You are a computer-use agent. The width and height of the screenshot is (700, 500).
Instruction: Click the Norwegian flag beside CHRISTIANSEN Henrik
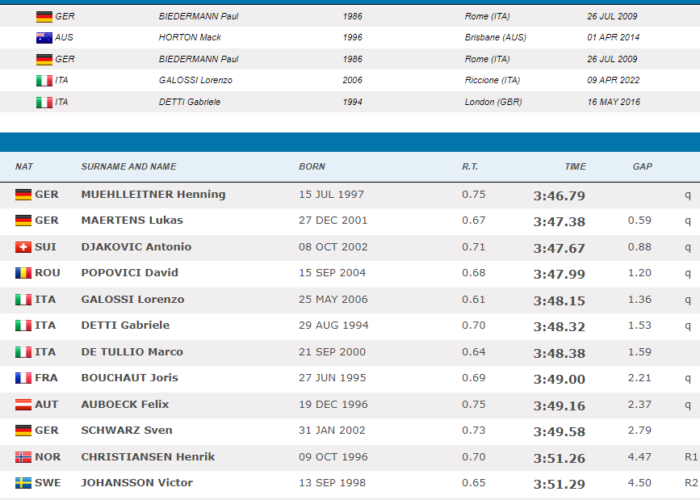pyautogui.click(x=23, y=457)
